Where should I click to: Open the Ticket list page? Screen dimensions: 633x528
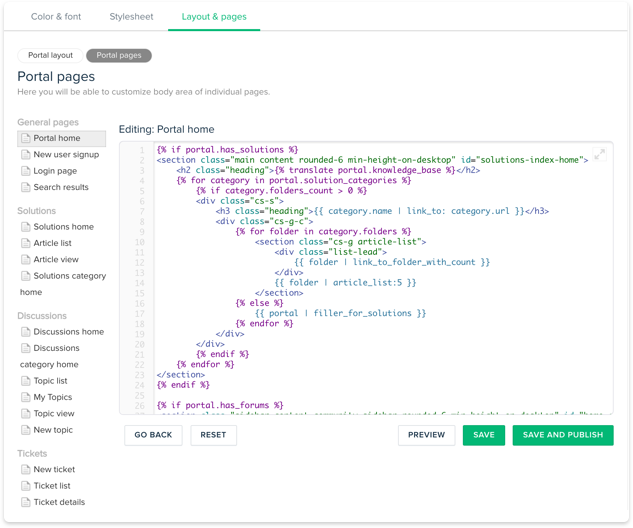[x=52, y=486]
